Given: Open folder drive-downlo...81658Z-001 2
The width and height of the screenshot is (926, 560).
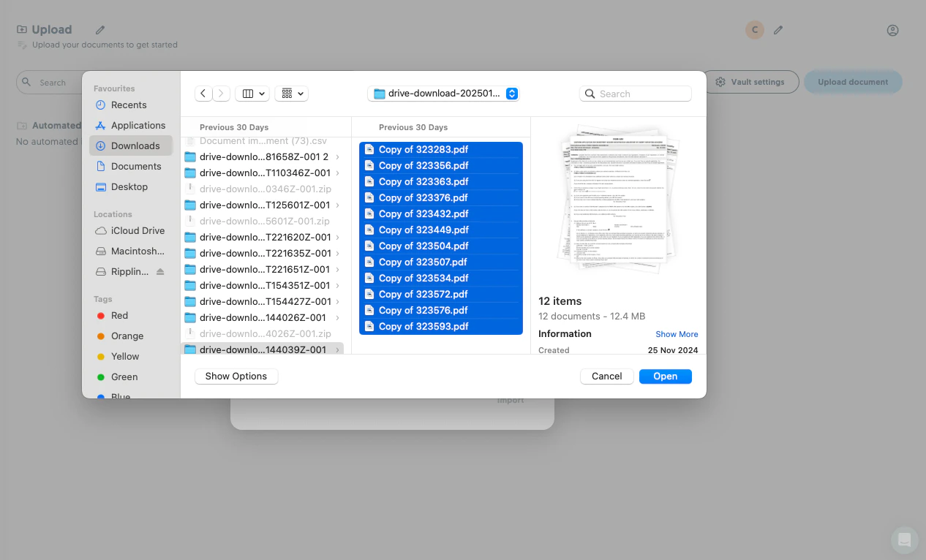Looking at the screenshot, I should pos(263,156).
